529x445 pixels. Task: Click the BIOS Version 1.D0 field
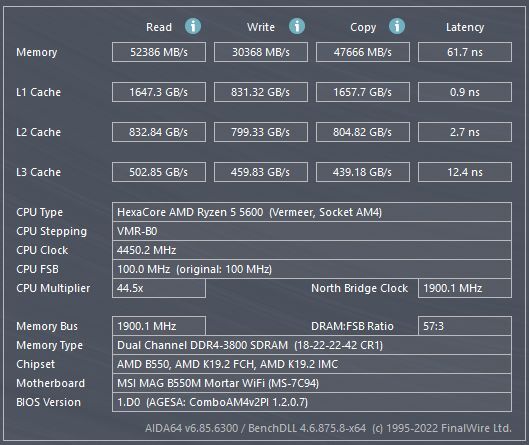[x=312, y=402]
